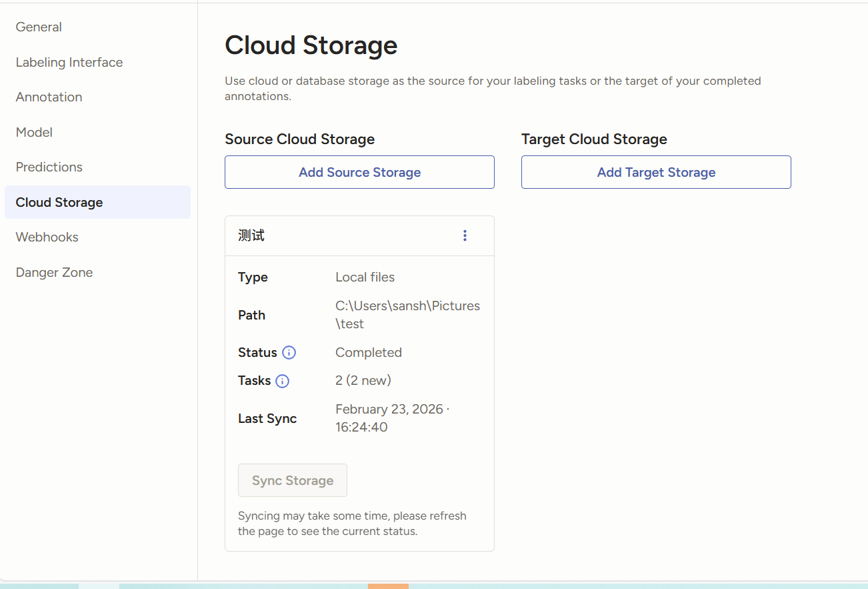Click the Tasks count "2 (2 new)"
The image size is (868, 589).
363,380
